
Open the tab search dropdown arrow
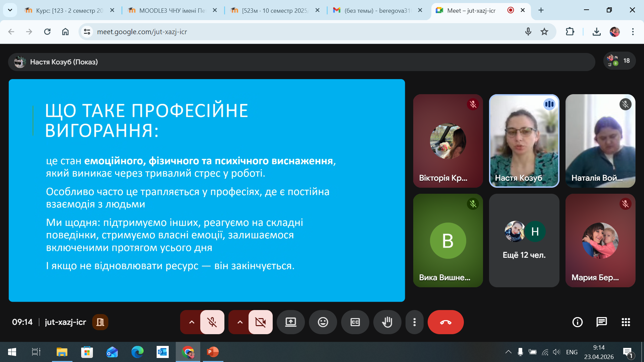pos(10,10)
